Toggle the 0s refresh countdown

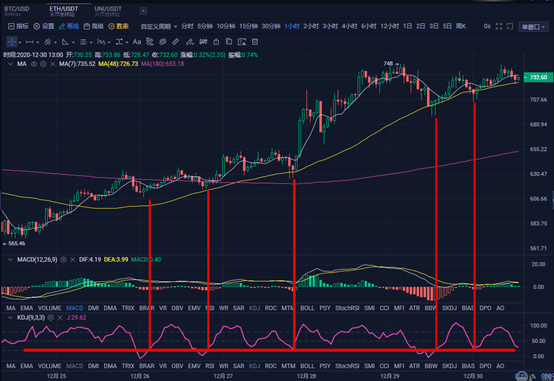tap(487, 26)
